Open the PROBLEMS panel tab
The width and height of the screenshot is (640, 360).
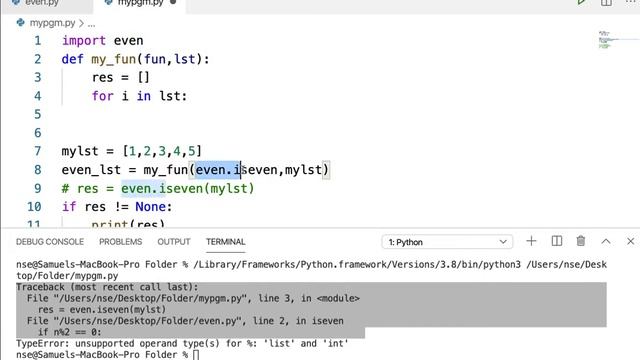[120, 242]
